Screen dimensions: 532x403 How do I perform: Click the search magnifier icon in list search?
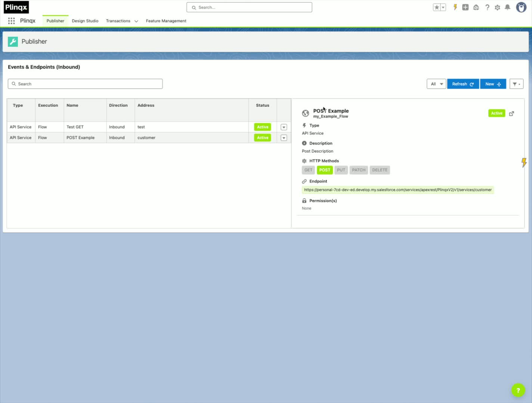pyautogui.click(x=14, y=84)
